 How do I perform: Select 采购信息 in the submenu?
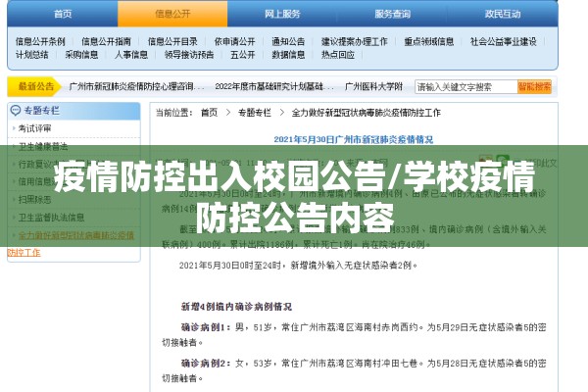coord(81,55)
